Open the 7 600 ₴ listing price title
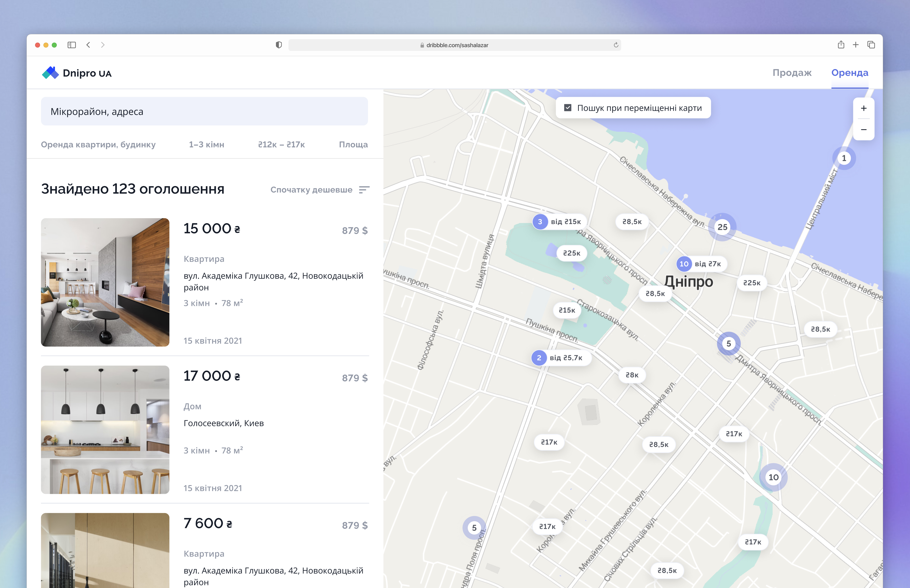The width and height of the screenshot is (910, 588). [208, 524]
